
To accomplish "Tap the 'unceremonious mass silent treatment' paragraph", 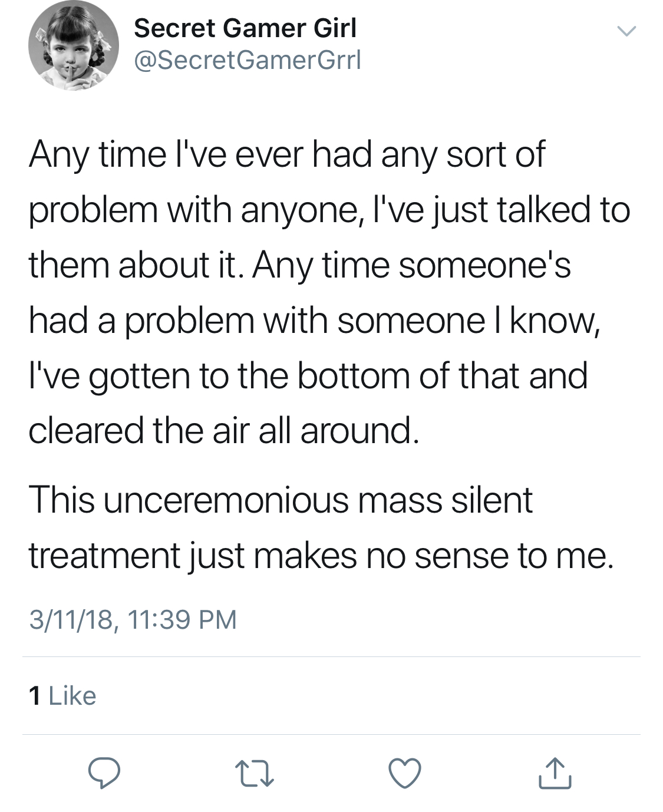I will point(321,527).
